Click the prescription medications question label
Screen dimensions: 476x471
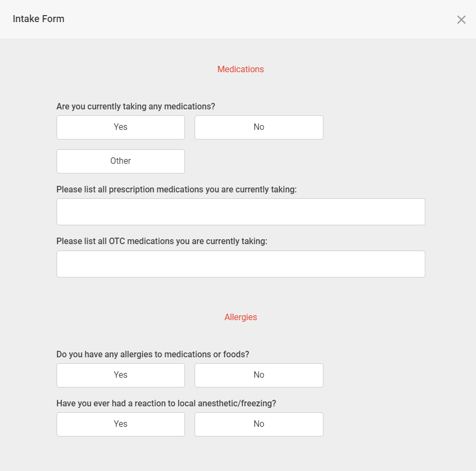point(176,189)
